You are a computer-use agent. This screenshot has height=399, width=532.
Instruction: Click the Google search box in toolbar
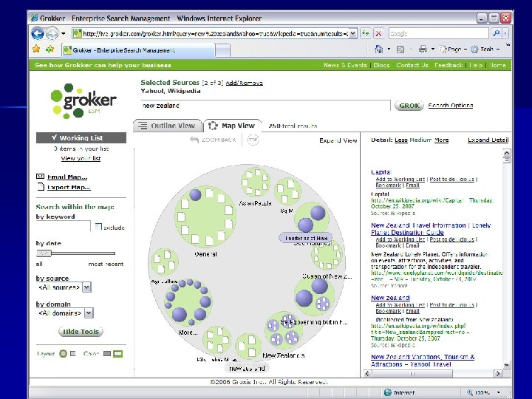pyautogui.click(x=438, y=33)
